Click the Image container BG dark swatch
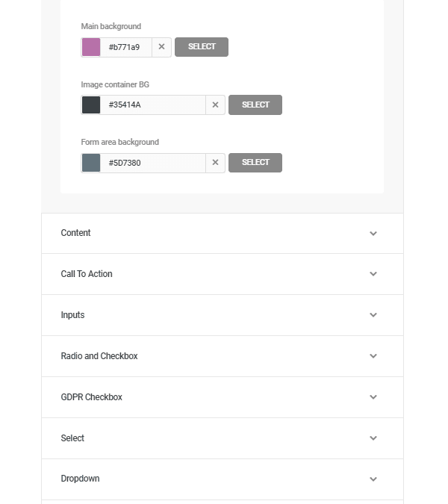This screenshot has height=504, width=448. (91, 105)
